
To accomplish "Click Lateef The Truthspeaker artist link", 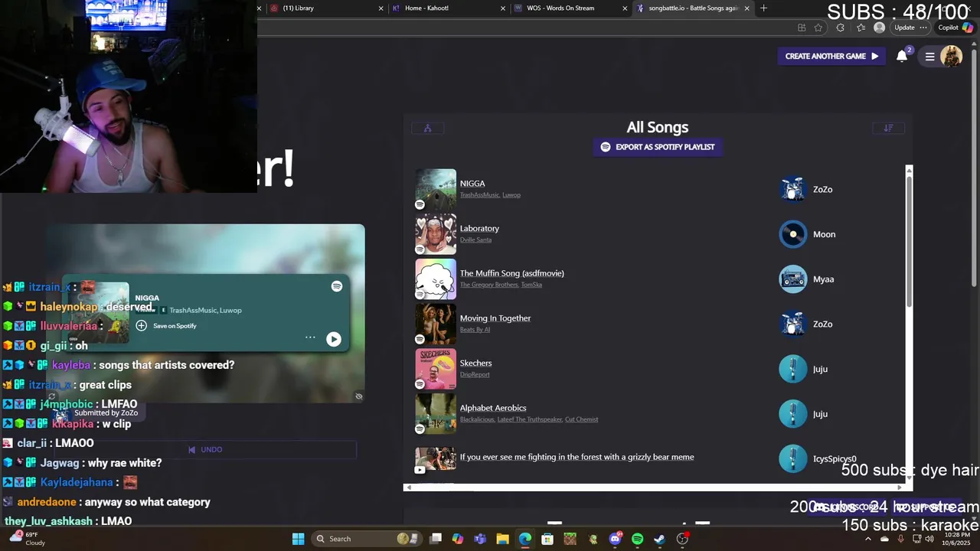I will tap(530, 419).
